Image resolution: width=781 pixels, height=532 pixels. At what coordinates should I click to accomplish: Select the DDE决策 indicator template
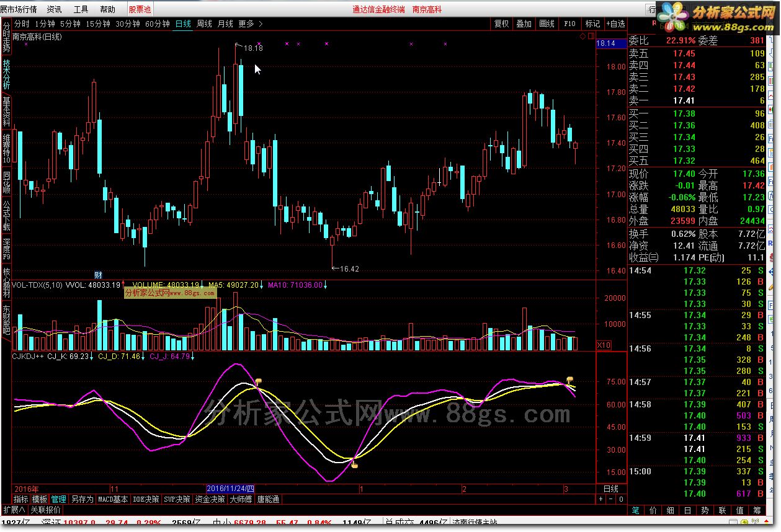[x=146, y=499]
